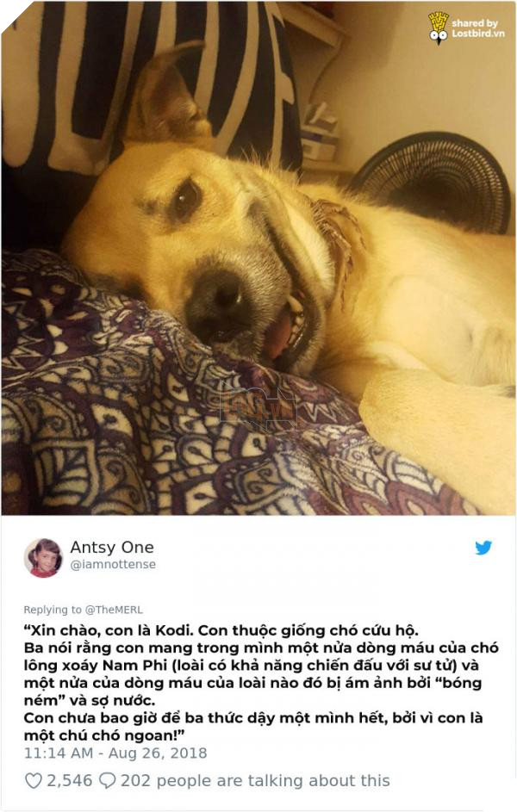Click the 'shared by Lostbird.vn' watermark text

pos(477,28)
